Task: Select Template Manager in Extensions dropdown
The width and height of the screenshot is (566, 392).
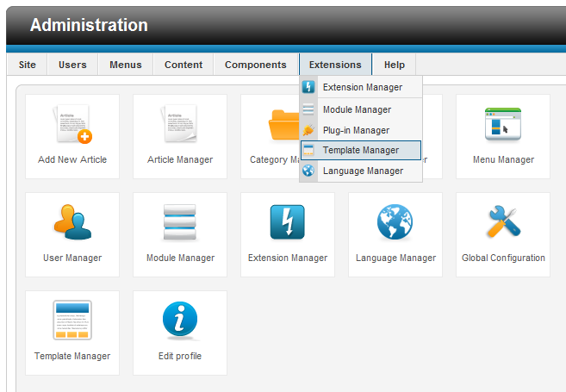Action: click(360, 151)
